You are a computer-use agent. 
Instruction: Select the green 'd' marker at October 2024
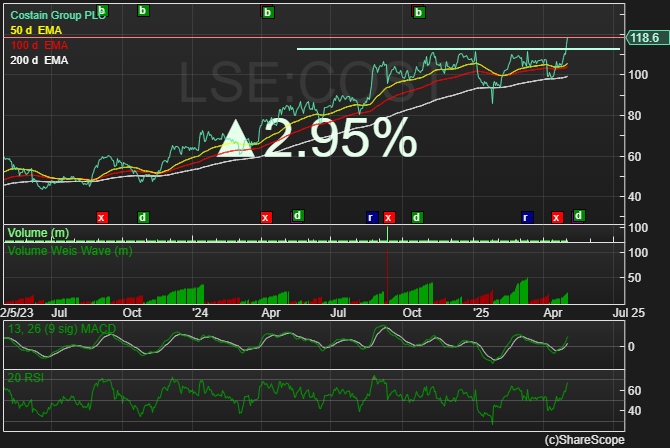point(417,217)
